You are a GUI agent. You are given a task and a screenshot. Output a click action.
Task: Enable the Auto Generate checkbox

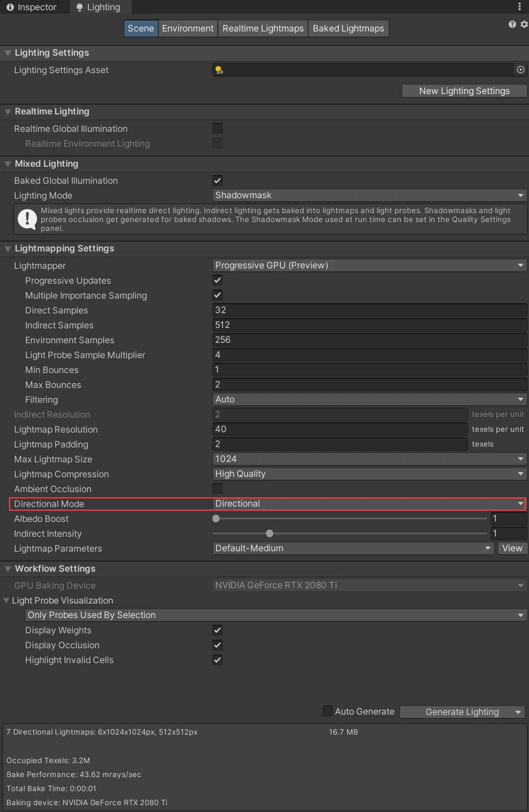[327, 711]
